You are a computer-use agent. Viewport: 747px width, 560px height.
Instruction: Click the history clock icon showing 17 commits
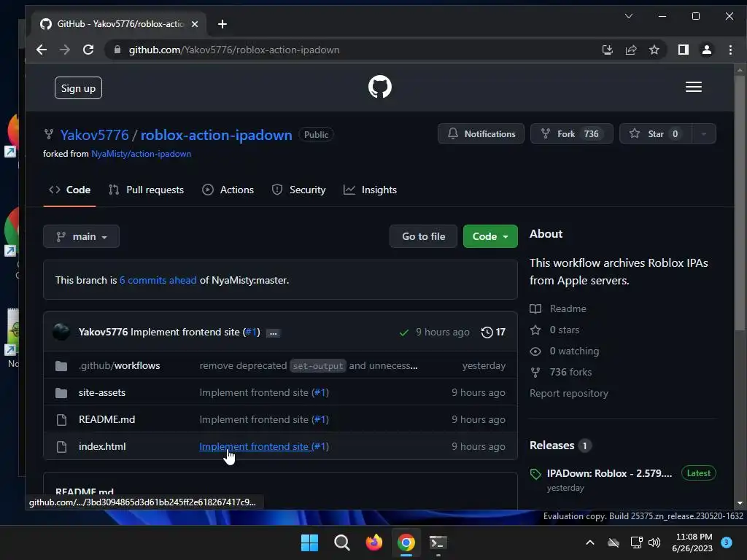487,332
